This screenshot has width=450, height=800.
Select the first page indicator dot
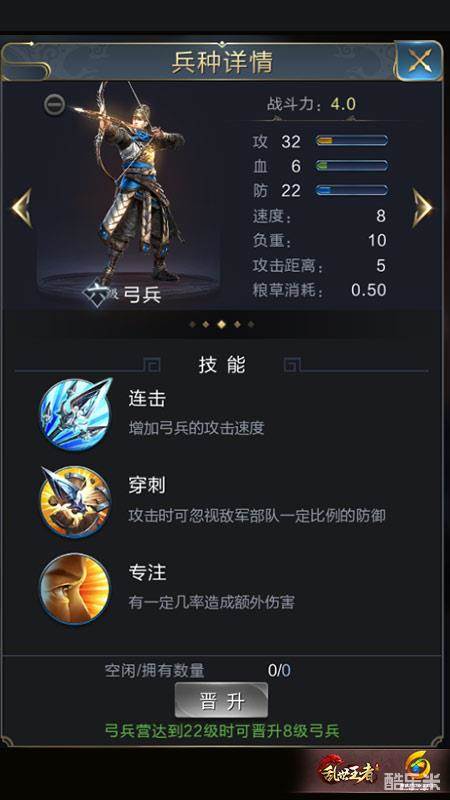point(192,324)
